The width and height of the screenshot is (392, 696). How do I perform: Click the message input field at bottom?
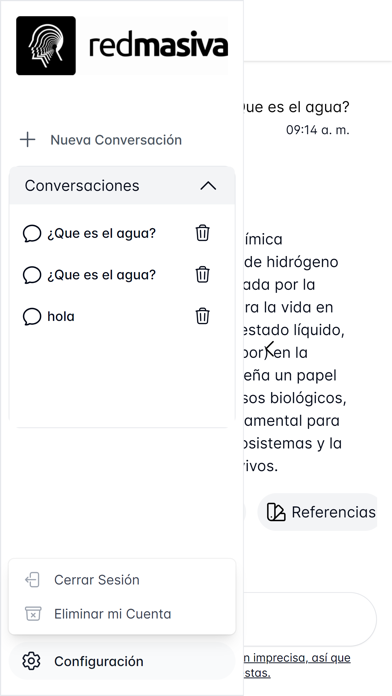pos(310,619)
